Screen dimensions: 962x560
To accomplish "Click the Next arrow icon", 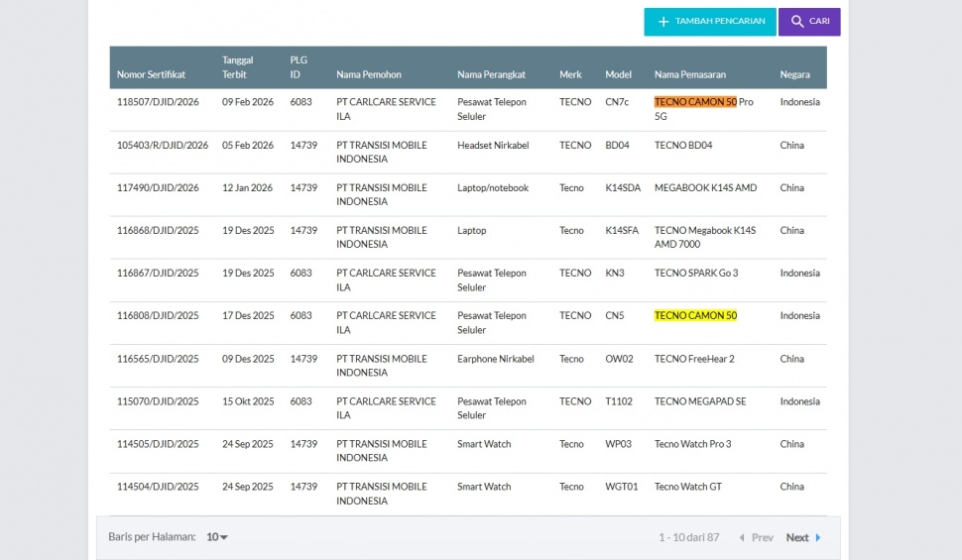I will tap(818, 538).
